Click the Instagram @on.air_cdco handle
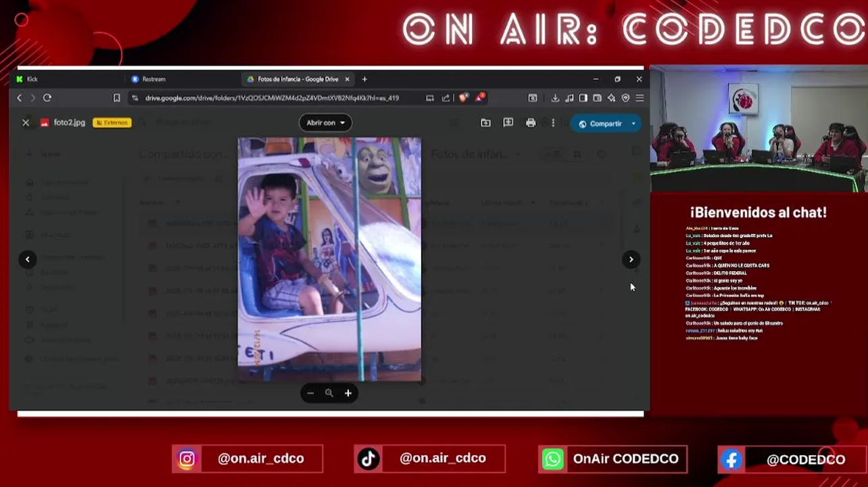868x487 pixels. point(261,459)
